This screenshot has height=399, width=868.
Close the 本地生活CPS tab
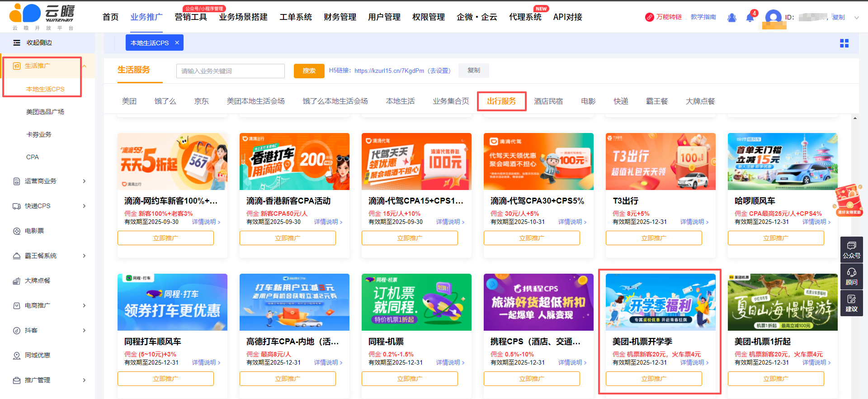pyautogui.click(x=177, y=43)
